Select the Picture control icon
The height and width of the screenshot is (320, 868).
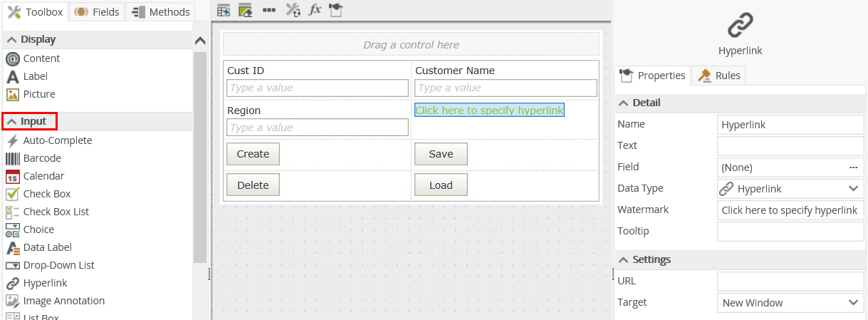(12, 94)
